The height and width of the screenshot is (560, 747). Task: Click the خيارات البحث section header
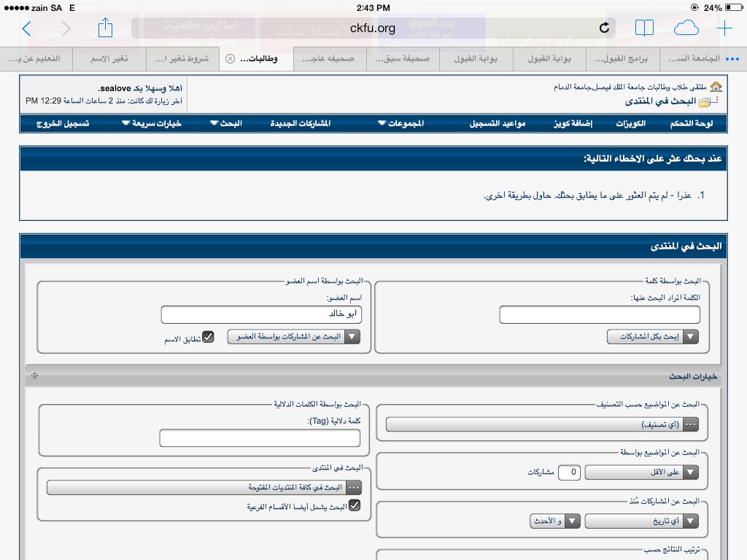[373, 376]
